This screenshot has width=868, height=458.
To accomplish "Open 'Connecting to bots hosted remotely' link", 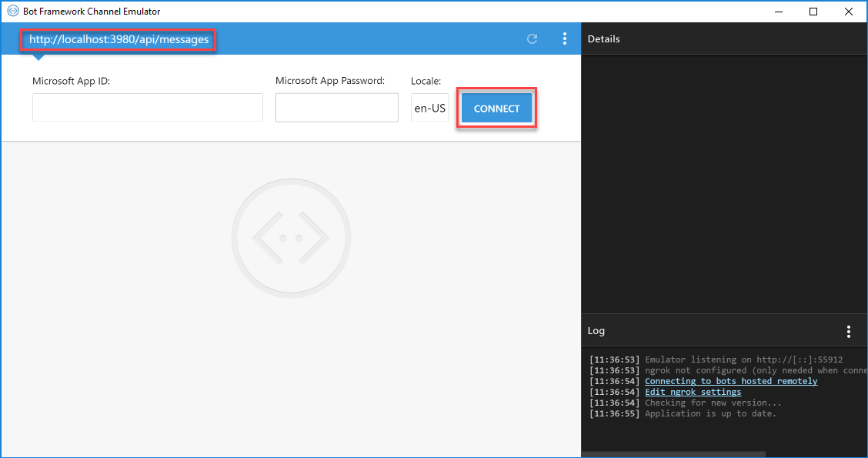I will tap(731, 381).
